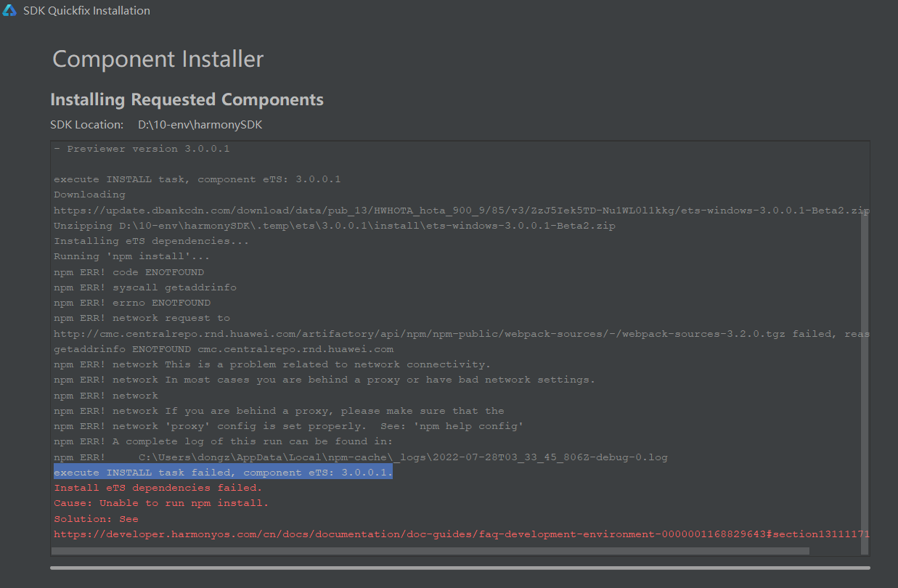Click the red "Install eTS dependencies failed." line
The image size is (898, 588).
(x=158, y=488)
